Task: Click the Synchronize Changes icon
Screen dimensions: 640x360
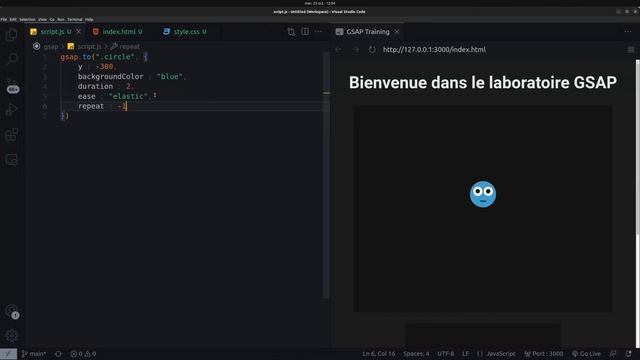Action: pyautogui.click(x=58, y=354)
